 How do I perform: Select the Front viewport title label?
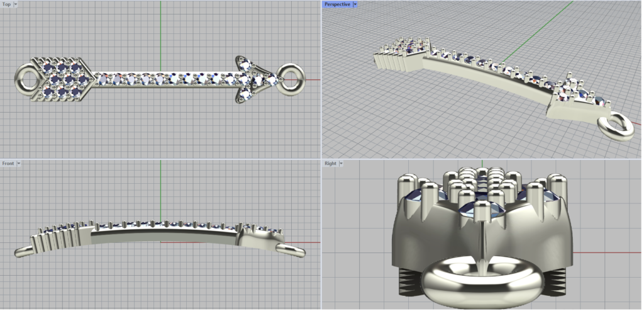click(x=8, y=164)
